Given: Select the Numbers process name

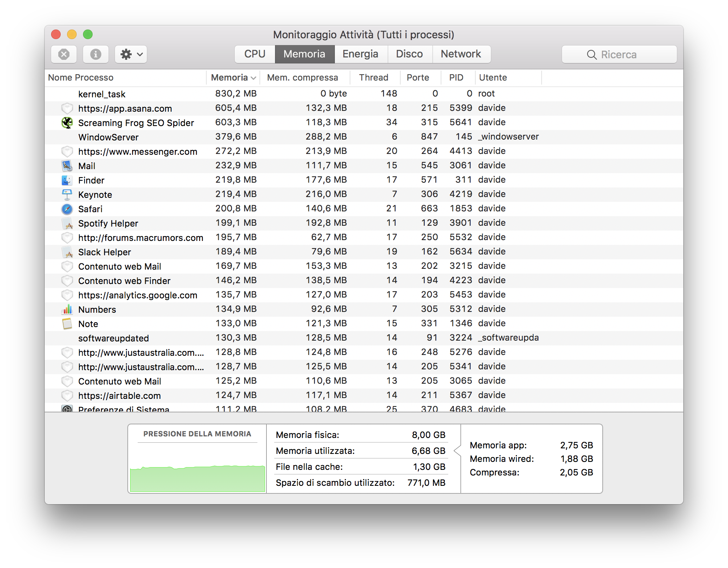Looking at the screenshot, I should [x=97, y=310].
